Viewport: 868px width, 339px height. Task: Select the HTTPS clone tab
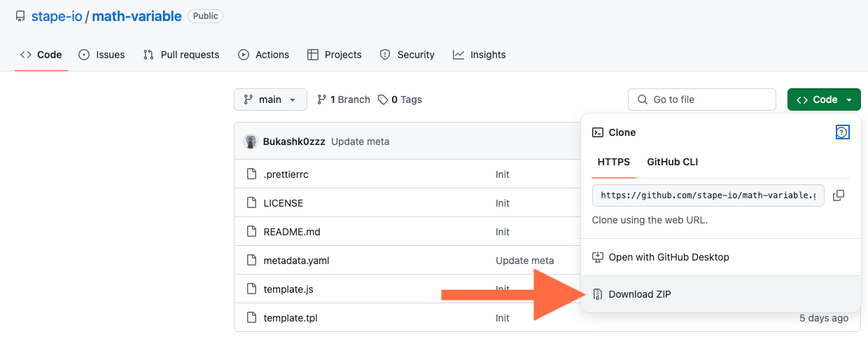[614, 162]
